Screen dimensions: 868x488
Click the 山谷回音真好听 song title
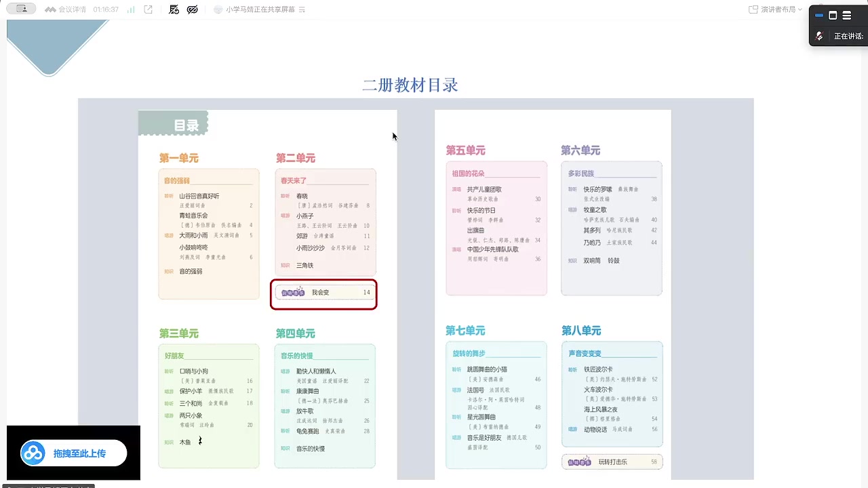pos(199,196)
